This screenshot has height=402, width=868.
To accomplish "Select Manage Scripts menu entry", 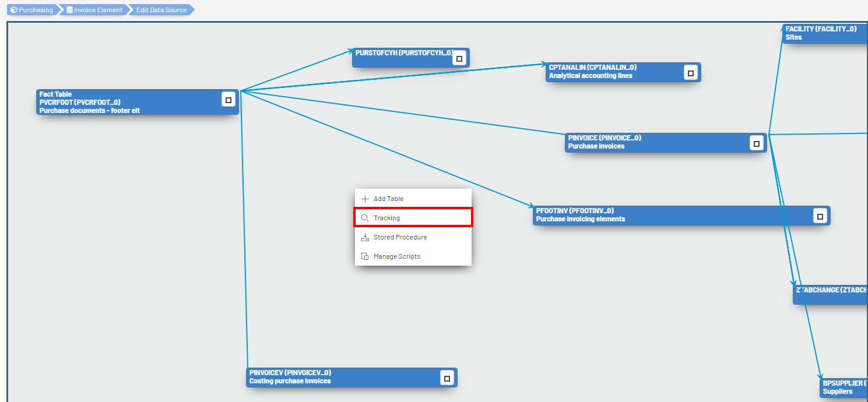I will (396, 256).
